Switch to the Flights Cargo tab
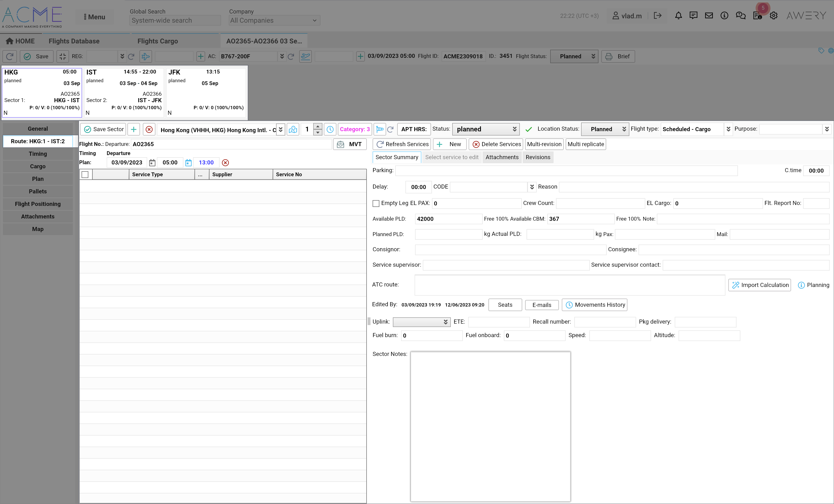 [x=157, y=41]
